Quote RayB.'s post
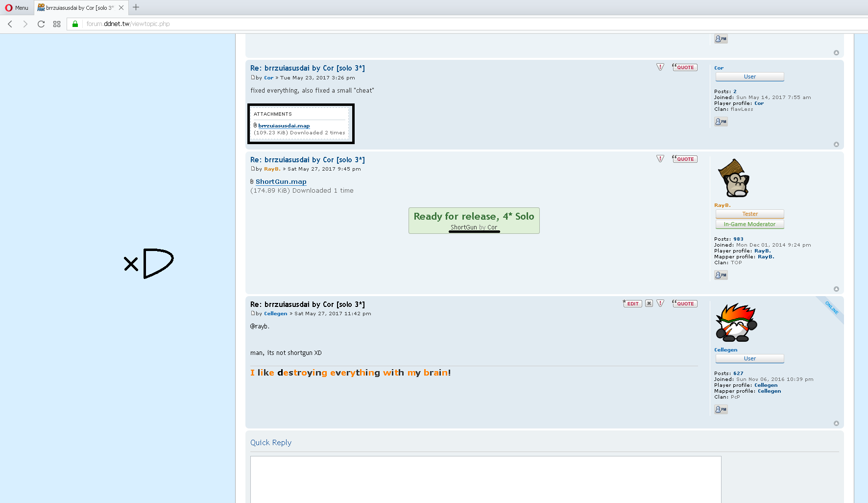The height and width of the screenshot is (503, 868). 685,159
